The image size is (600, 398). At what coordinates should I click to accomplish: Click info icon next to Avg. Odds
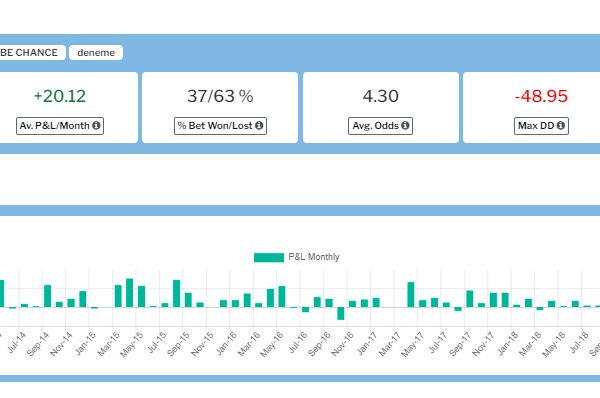405,126
